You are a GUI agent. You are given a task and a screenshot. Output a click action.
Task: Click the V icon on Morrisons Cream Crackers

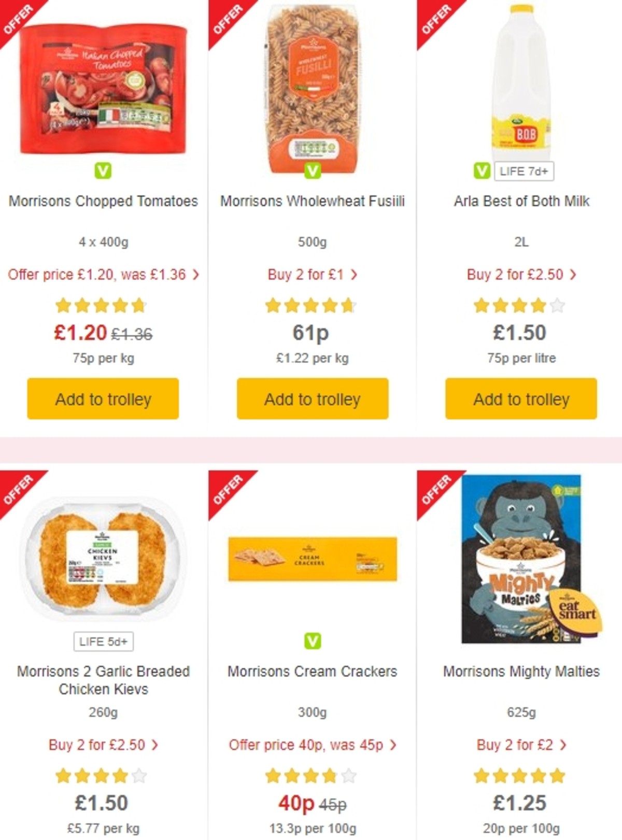click(x=313, y=639)
